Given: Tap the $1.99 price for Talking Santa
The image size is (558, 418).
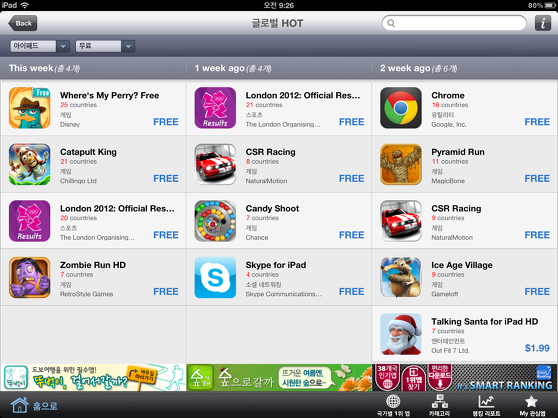Looking at the screenshot, I should tap(537, 348).
